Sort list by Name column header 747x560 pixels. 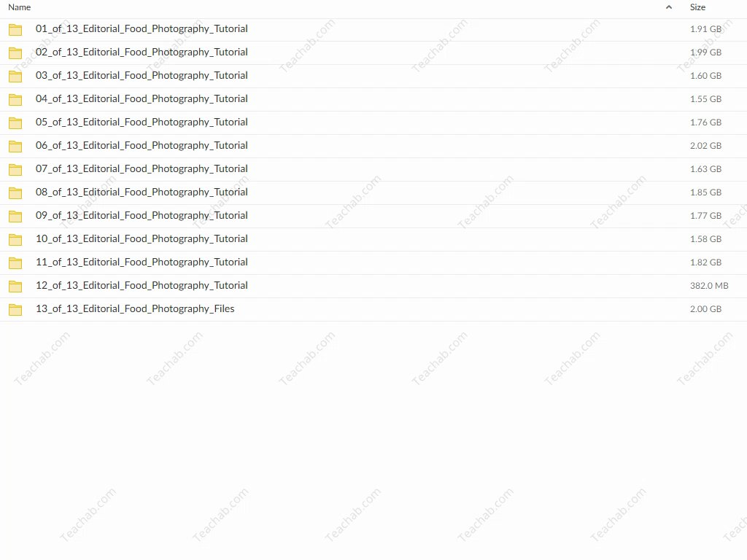(20, 7)
